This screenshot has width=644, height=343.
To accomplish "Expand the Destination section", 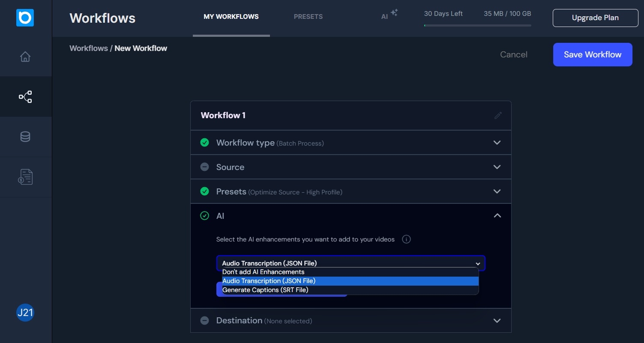I will [497, 321].
